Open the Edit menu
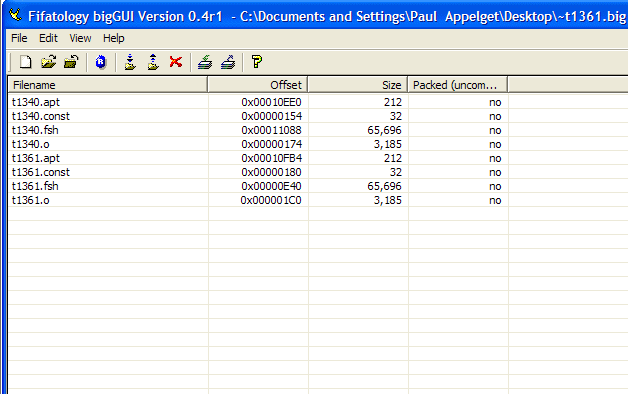Screen dimensions: 628x394 click(48, 38)
